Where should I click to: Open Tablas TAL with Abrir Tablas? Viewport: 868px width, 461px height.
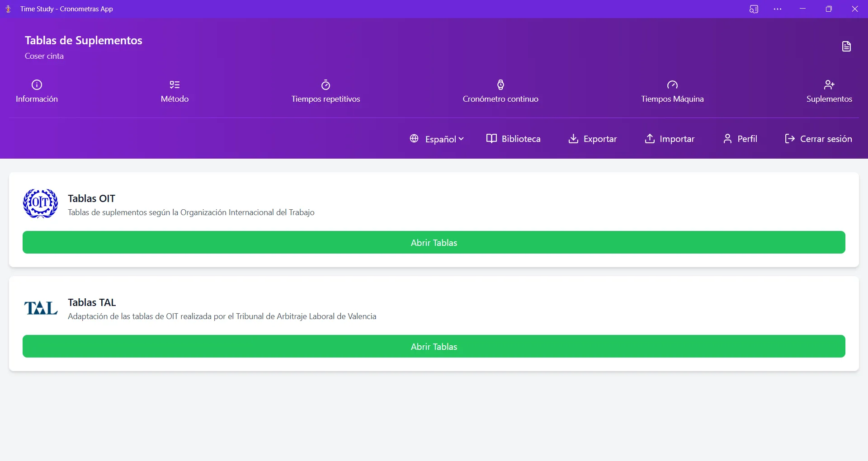434,346
